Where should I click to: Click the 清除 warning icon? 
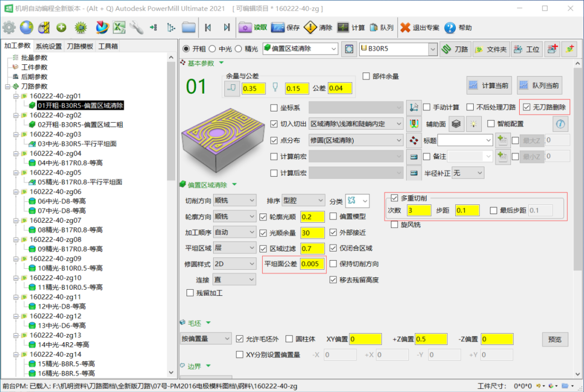pyautogui.click(x=310, y=28)
